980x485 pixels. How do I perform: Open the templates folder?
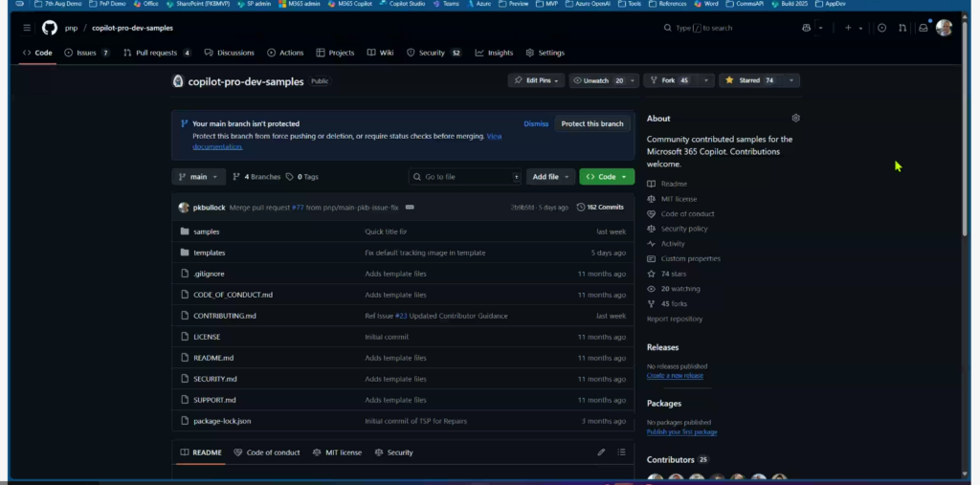tap(209, 253)
